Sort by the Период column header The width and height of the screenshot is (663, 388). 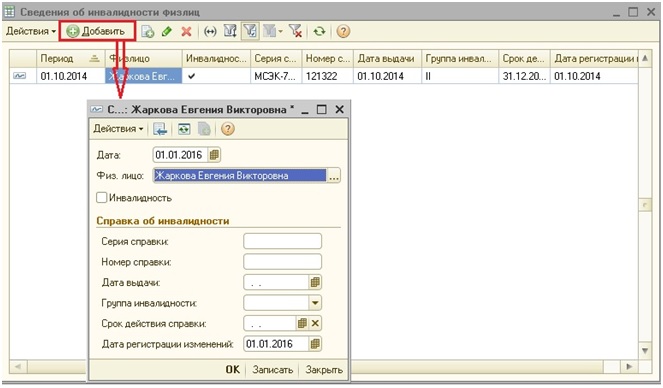(x=71, y=59)
